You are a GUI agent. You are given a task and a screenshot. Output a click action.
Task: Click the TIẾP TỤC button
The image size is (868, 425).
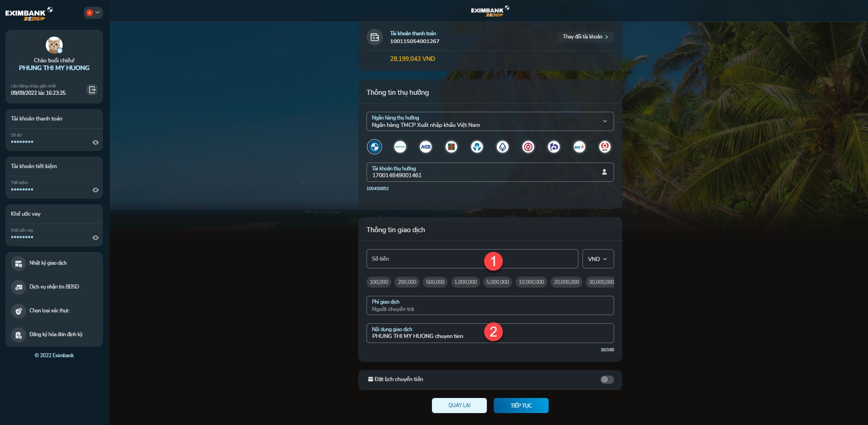(x=521, y=406)
